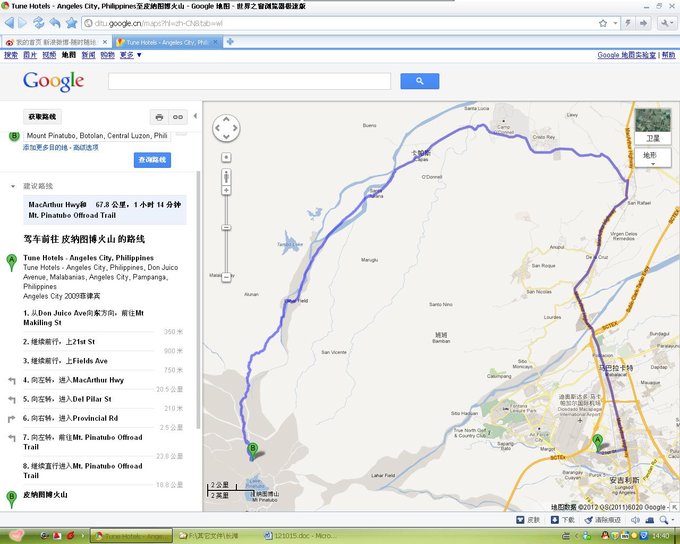Close the Tune Hotels map tab
The image size is (680, 544).
(216, 42)
